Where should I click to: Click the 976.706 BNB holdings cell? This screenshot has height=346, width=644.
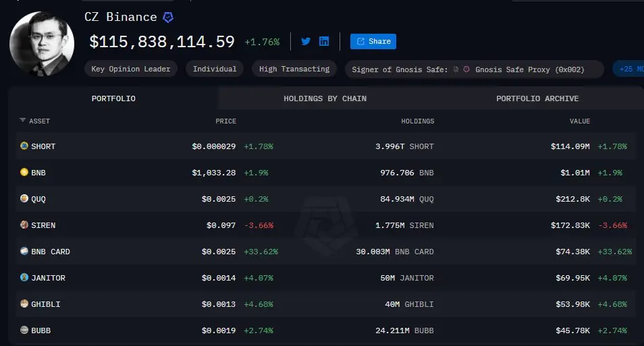(407, 173)
